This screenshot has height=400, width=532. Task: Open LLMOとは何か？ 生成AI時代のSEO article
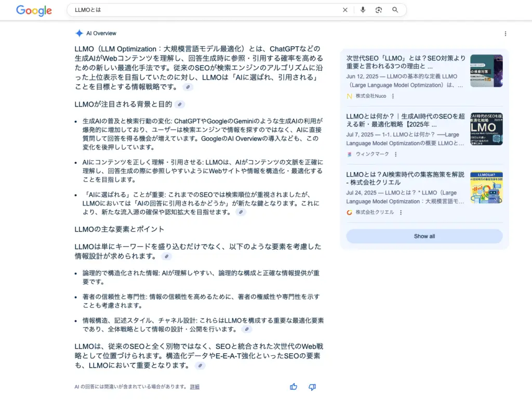405,120
